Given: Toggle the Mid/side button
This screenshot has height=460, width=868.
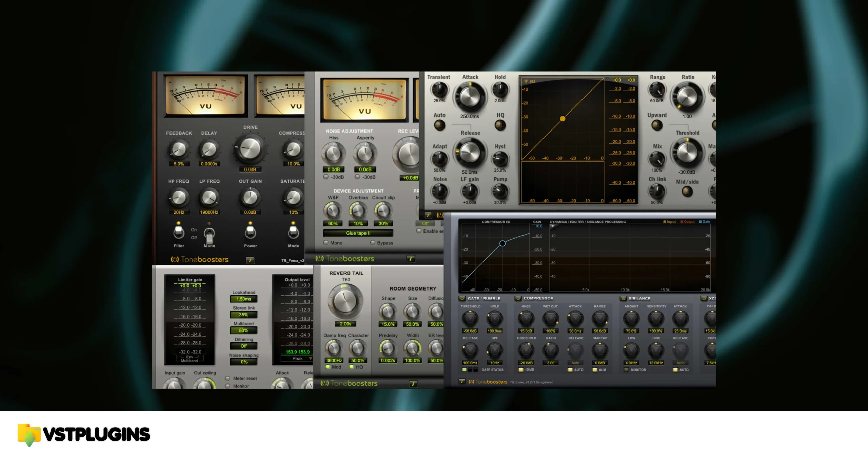Looking at the screenshot, I should click(687, 192).
